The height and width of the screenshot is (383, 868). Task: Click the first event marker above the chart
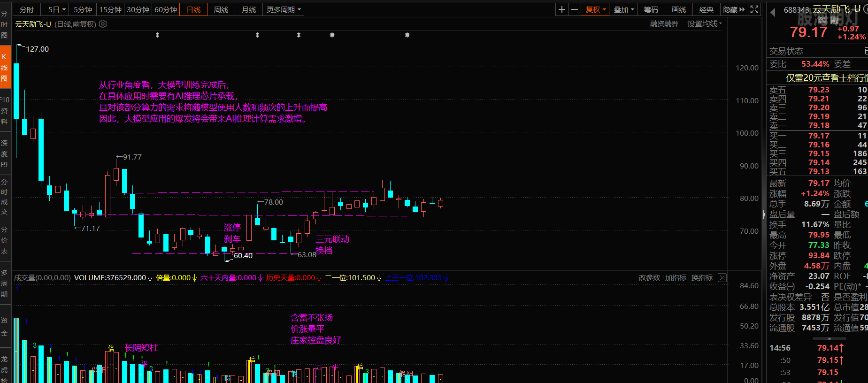click(157, 35)
